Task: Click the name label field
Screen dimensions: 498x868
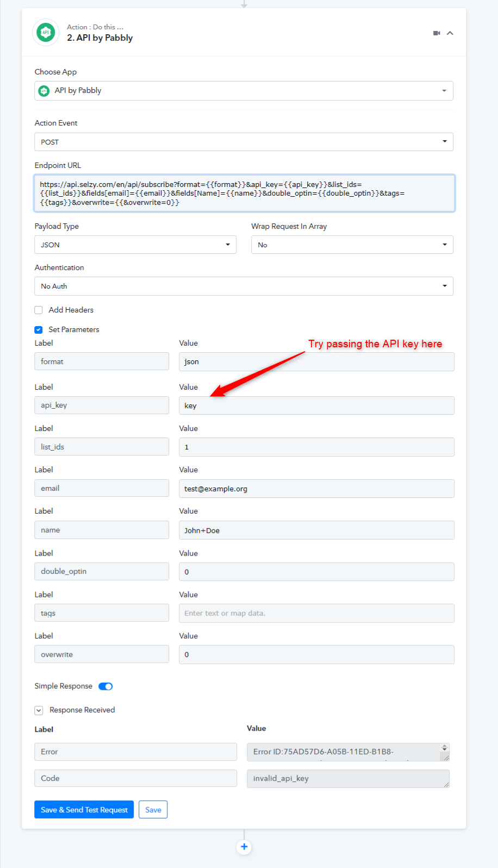Action: point(102,530)
